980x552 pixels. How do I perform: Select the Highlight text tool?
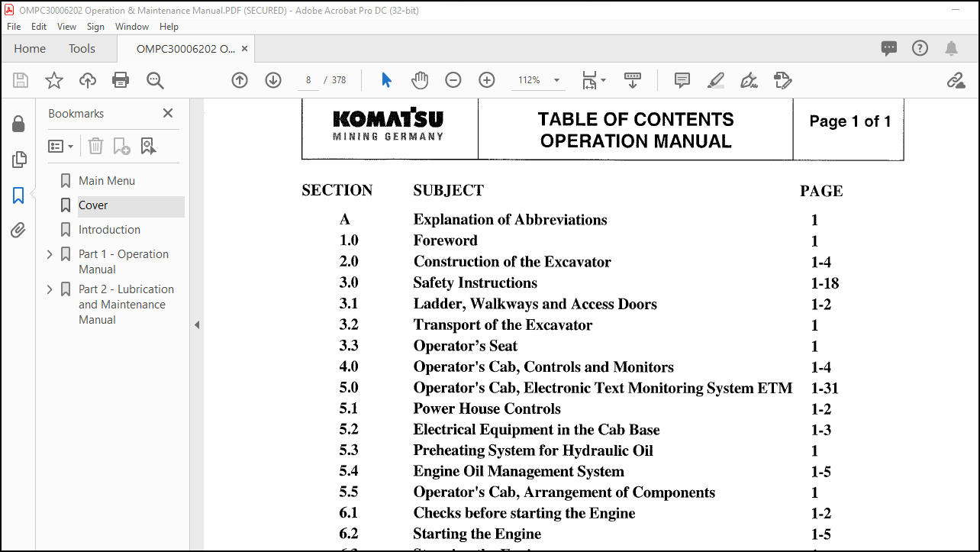pos(716,80)
